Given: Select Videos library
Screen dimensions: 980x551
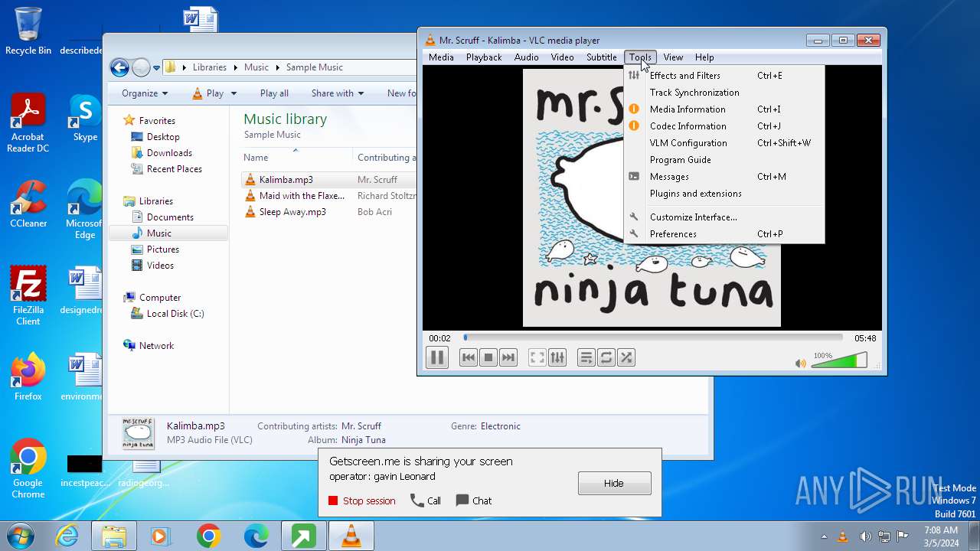Looking at the screenshot, I should click(x=160, y=266).
